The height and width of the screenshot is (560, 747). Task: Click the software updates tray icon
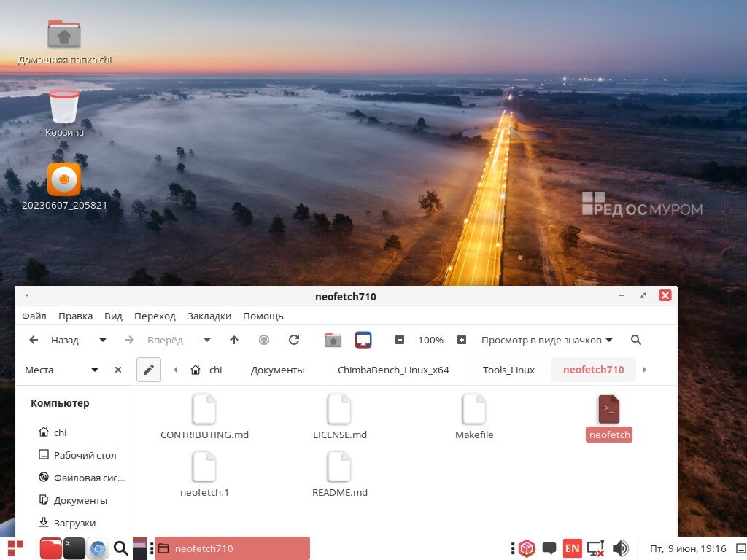click(527, 548)
